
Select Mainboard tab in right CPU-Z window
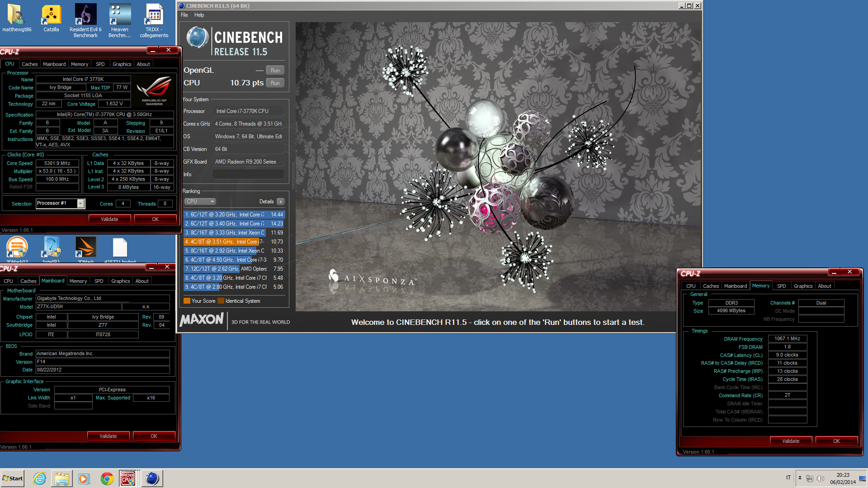[735, 286]
